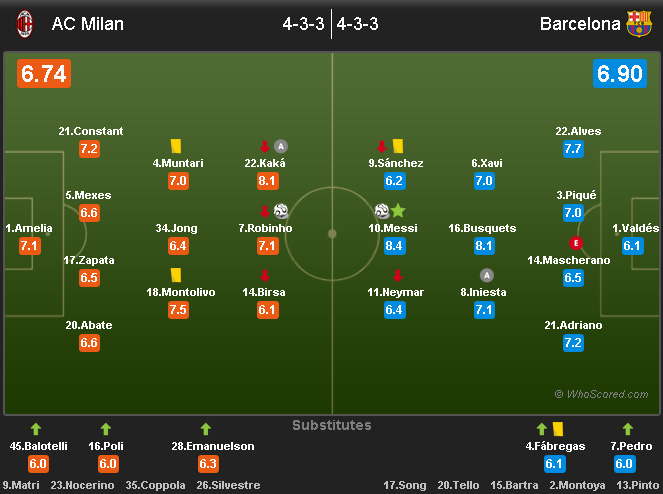Select unused substitute 17.Song
663x494 pixels.
tap(404, 485)
